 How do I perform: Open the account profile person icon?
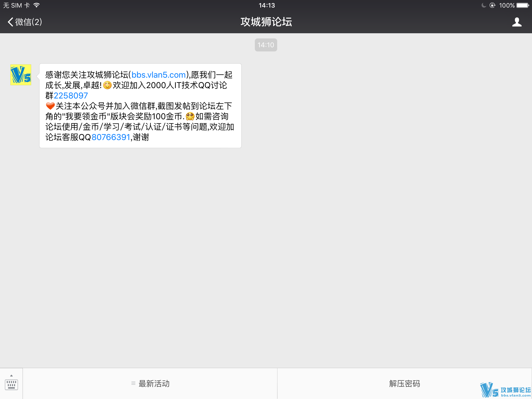coord(517,22)
